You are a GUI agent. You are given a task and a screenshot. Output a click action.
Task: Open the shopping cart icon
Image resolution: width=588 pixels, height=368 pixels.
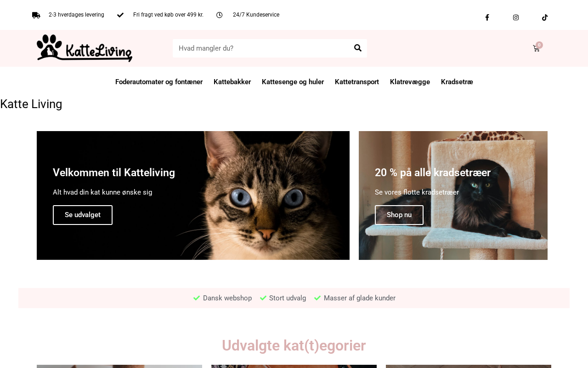[x=537, y=48]
